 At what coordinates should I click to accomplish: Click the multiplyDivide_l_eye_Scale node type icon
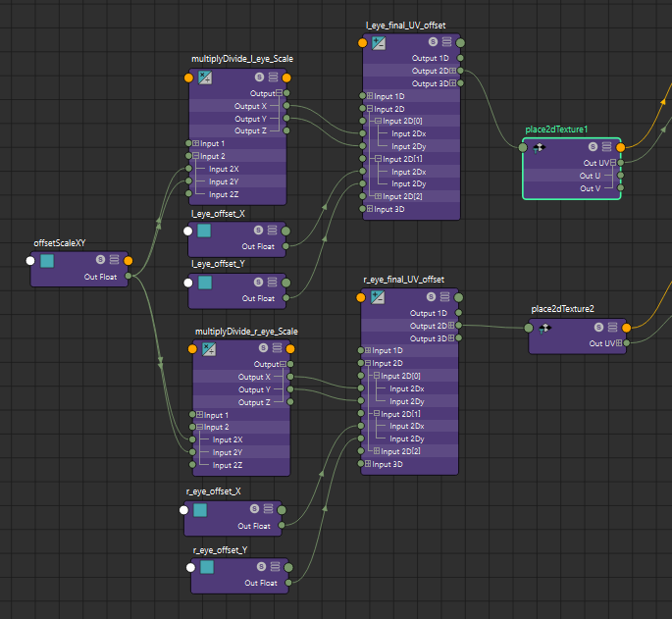(205, 77)
